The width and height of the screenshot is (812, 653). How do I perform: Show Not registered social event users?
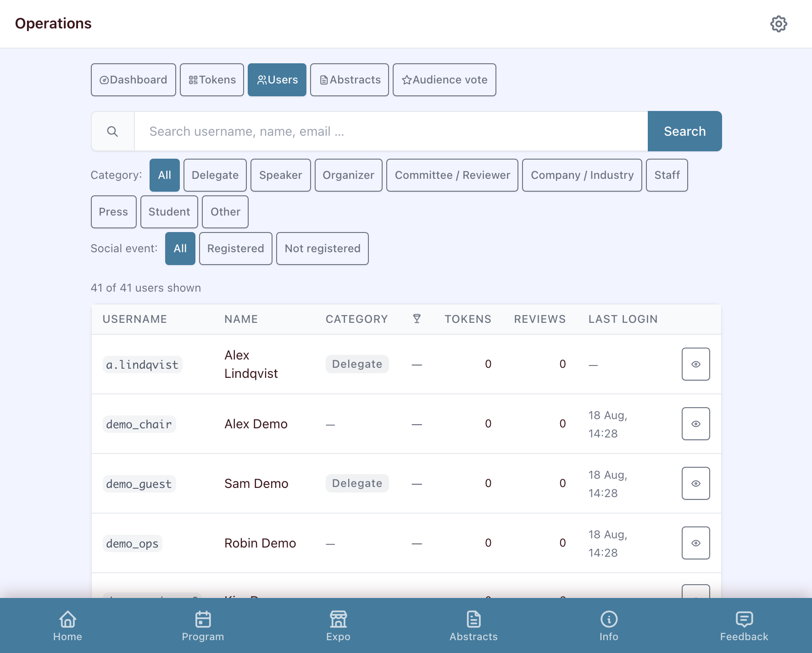coord(323,249)
